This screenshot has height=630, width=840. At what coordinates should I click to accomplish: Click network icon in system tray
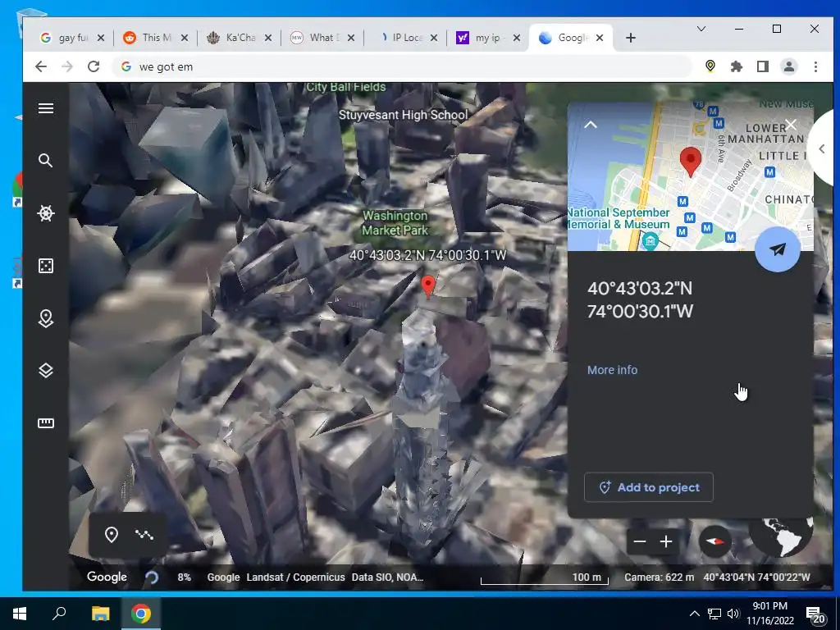(714, 614)
